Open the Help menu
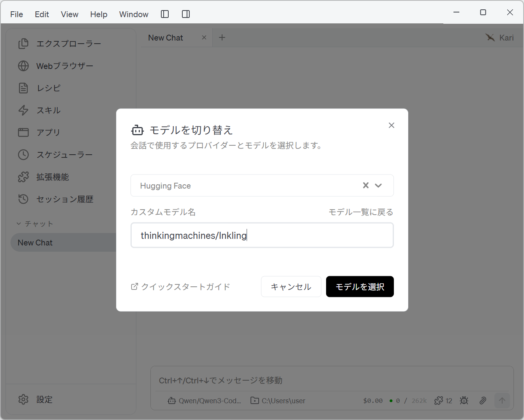 pos(99,14)
